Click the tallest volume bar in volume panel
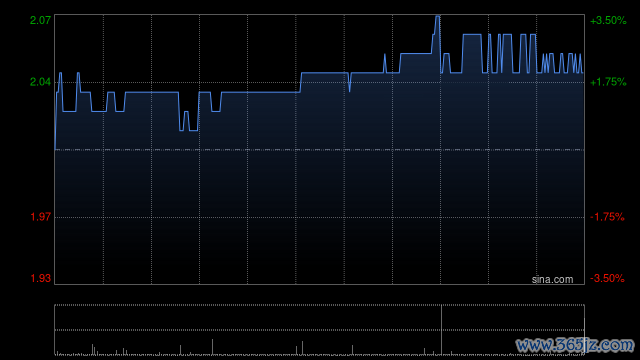This screenshot has height=360, width=640. 441,330
